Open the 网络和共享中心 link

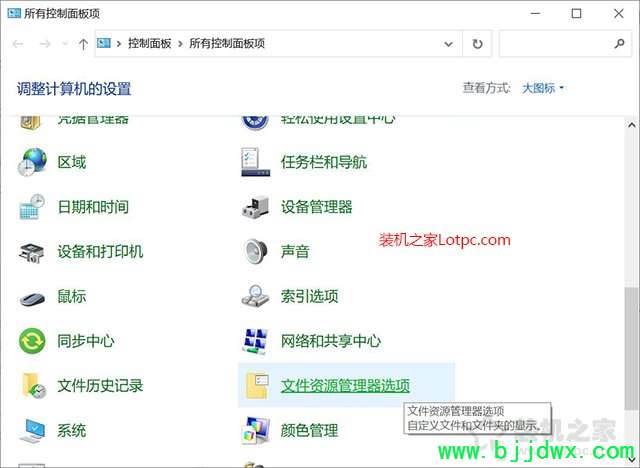tap(331, 341)
